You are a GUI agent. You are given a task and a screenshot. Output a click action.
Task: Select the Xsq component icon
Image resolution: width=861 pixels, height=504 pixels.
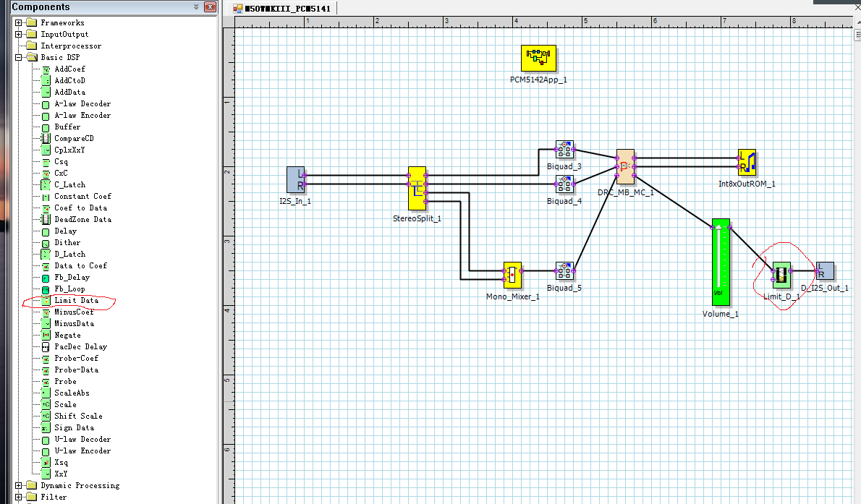46,463
